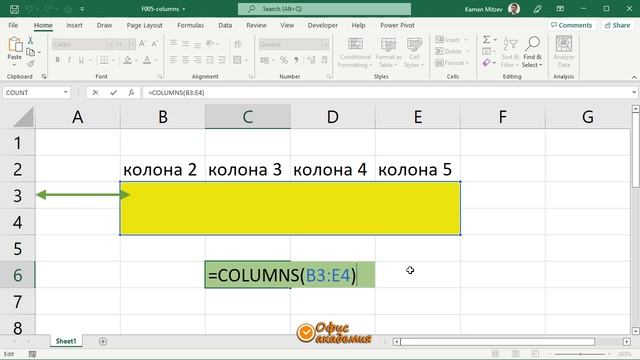Switch to the Insert tab

pos(74,25)
